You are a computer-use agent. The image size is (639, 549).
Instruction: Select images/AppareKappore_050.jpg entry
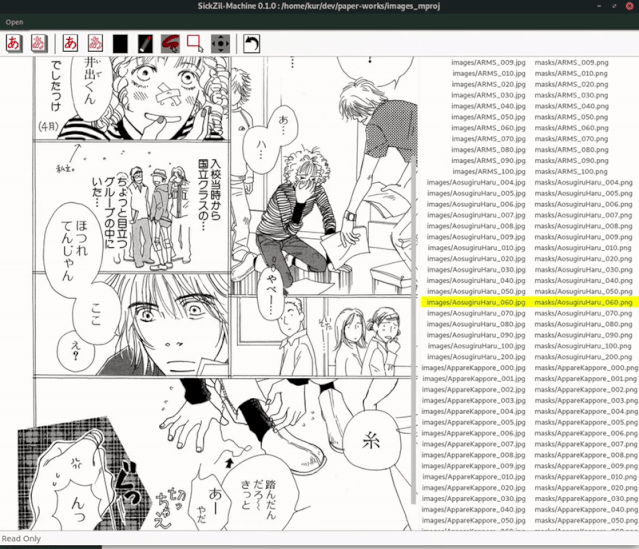474,520
